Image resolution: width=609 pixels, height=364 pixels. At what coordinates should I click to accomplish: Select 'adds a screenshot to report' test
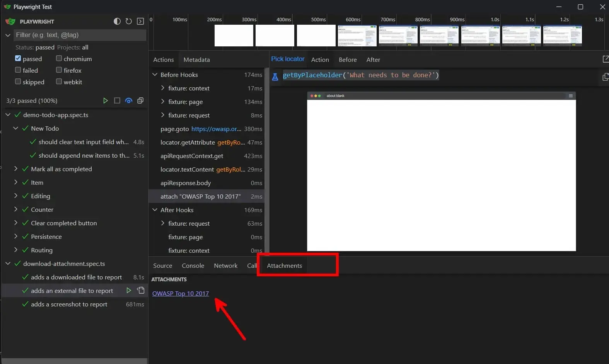74,304
